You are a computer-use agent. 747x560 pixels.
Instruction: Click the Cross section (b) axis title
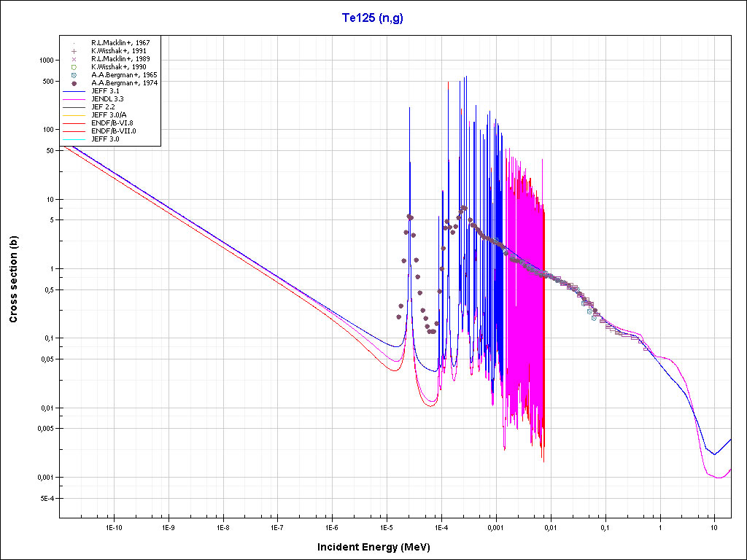point(14,279)
